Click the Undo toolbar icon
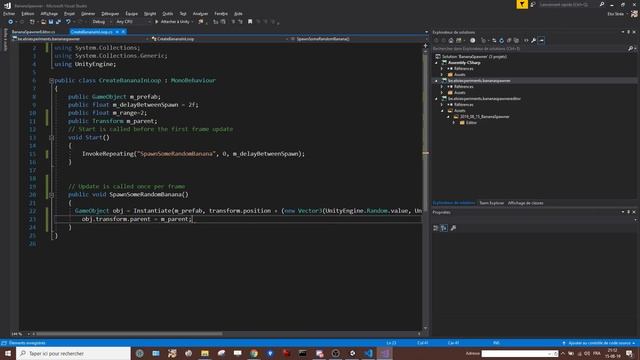 tap(68, 22)
